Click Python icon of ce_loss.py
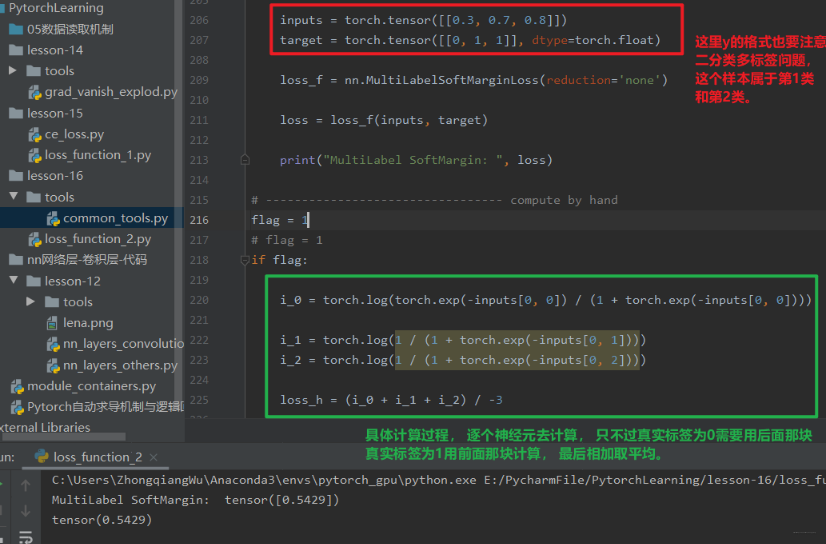 (x=35, y=135)
